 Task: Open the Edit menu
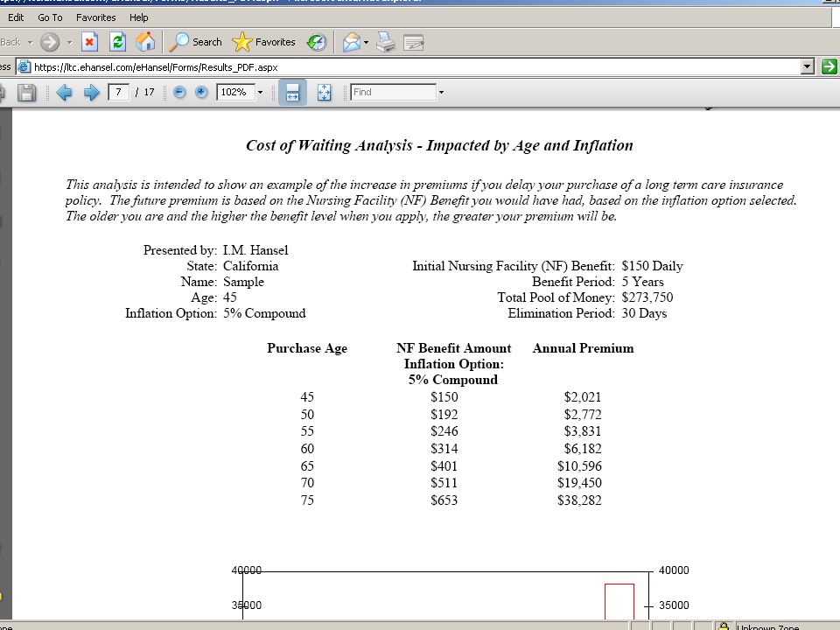pos(16,17)
